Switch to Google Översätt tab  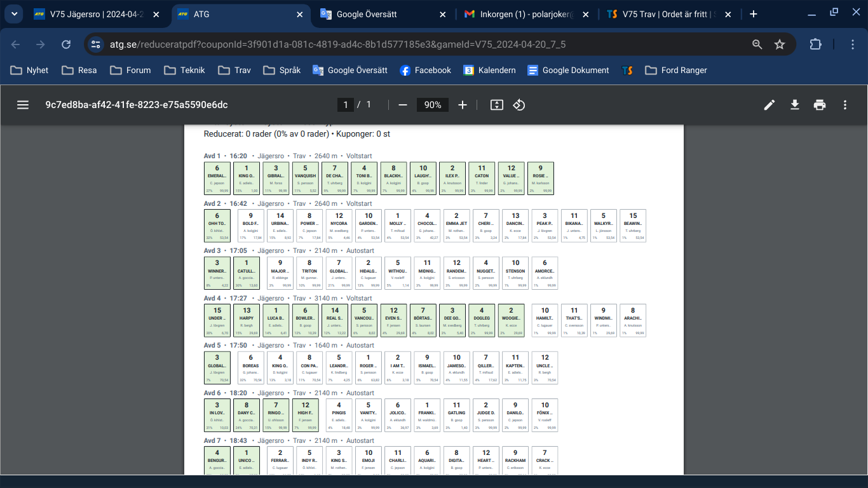tap(381, 14)
